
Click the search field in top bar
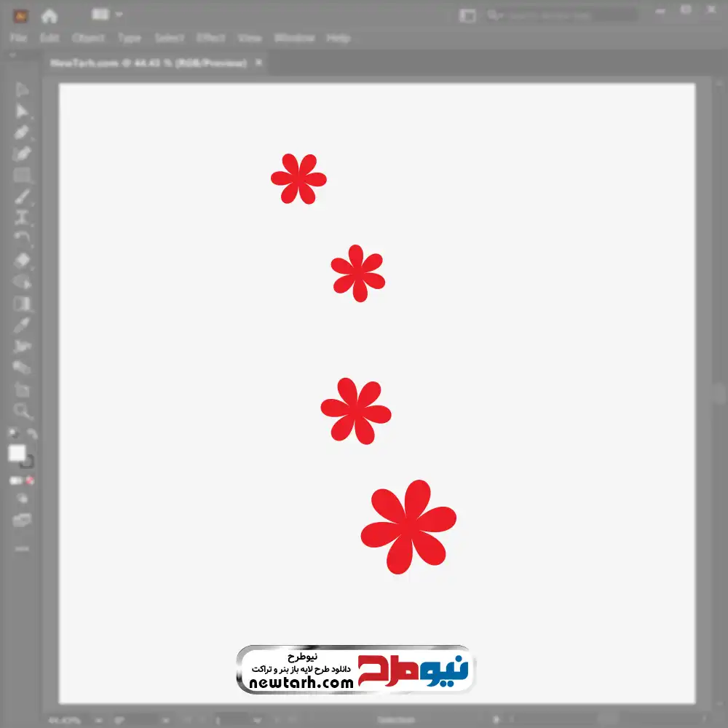562,16
